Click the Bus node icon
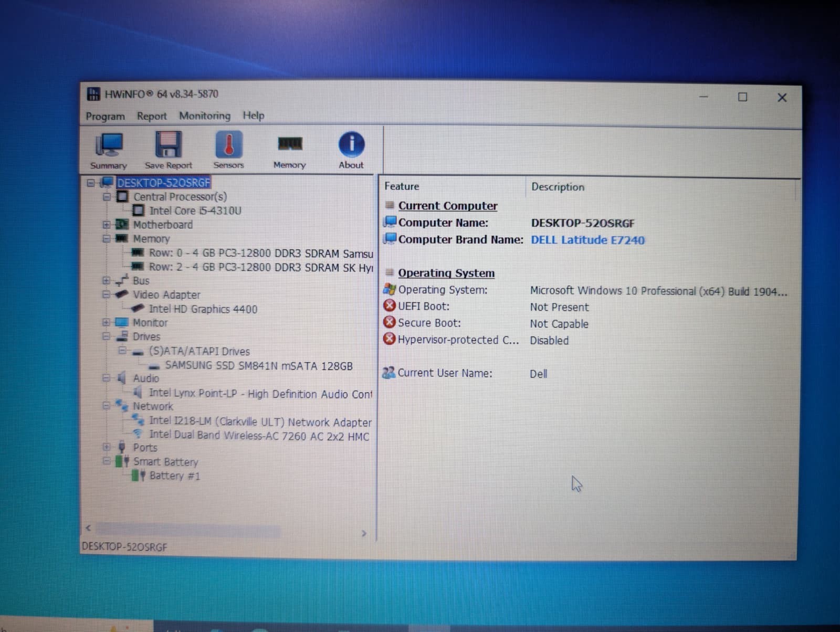The width and height of the screenshot is (840, 632). pos(122,280)
